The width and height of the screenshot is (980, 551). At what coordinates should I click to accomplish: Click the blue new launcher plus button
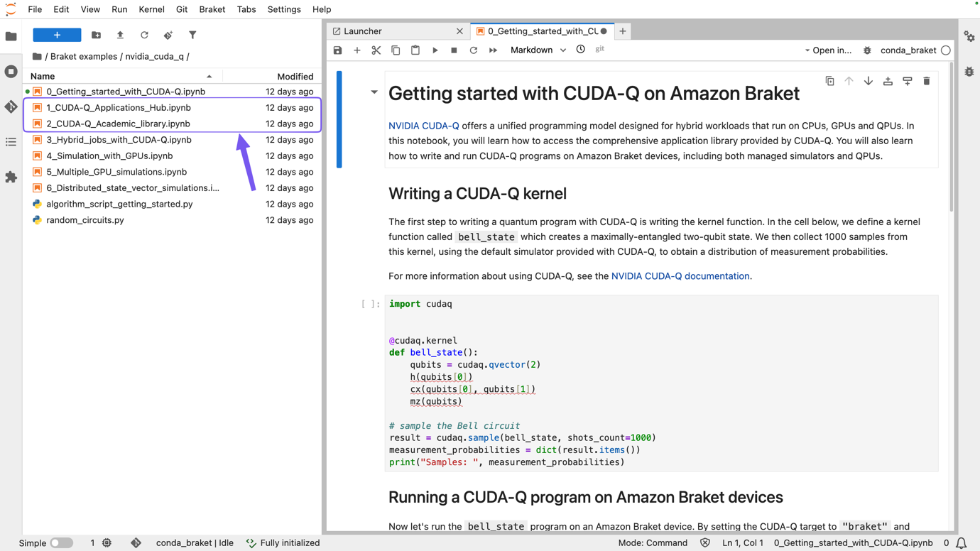coord(57,35)
